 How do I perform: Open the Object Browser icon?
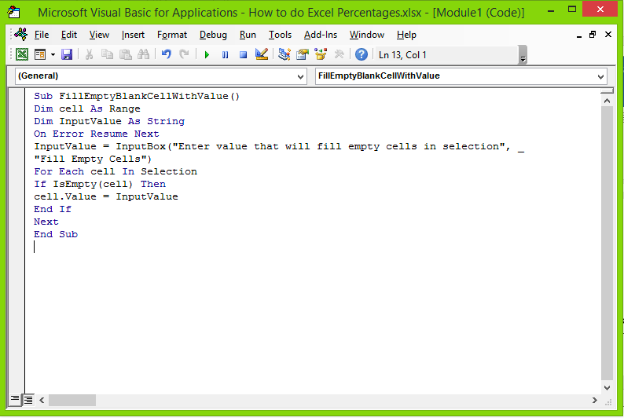tap(321, 54)
